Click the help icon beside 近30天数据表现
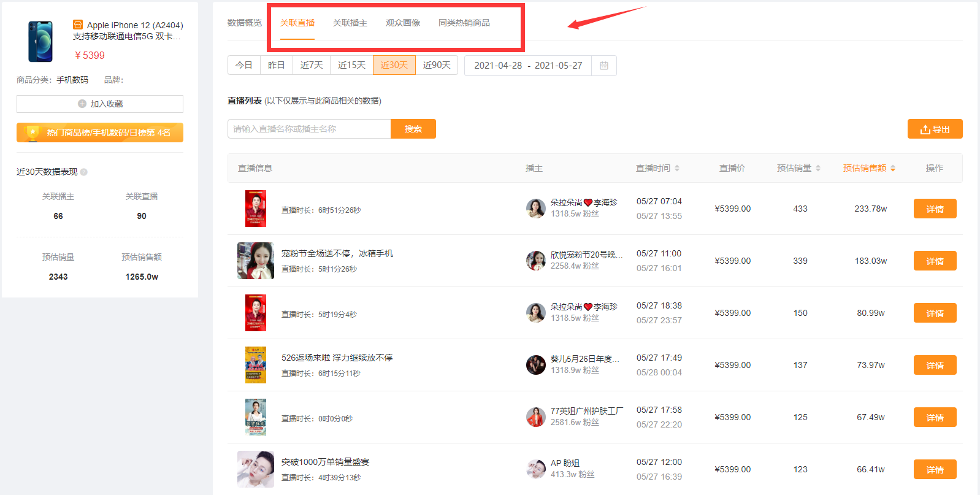Viewport: 980px width, 495px height. pos(84,172)
